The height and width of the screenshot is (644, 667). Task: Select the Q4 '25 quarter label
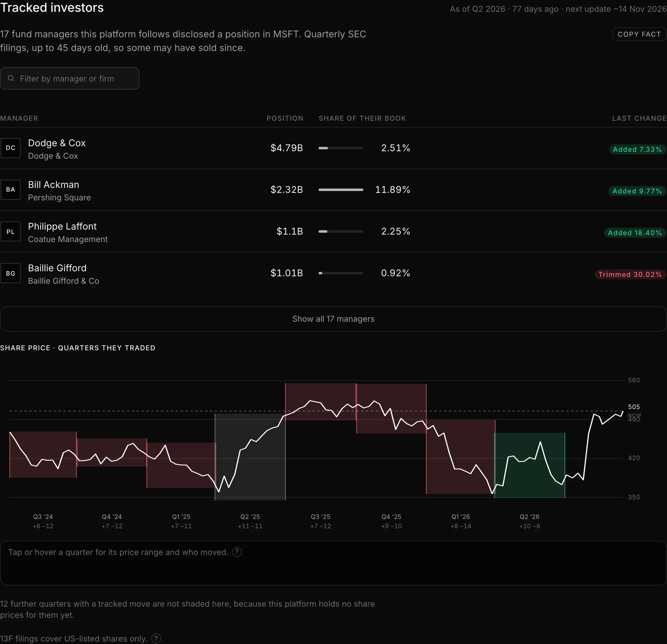point(391,517)
